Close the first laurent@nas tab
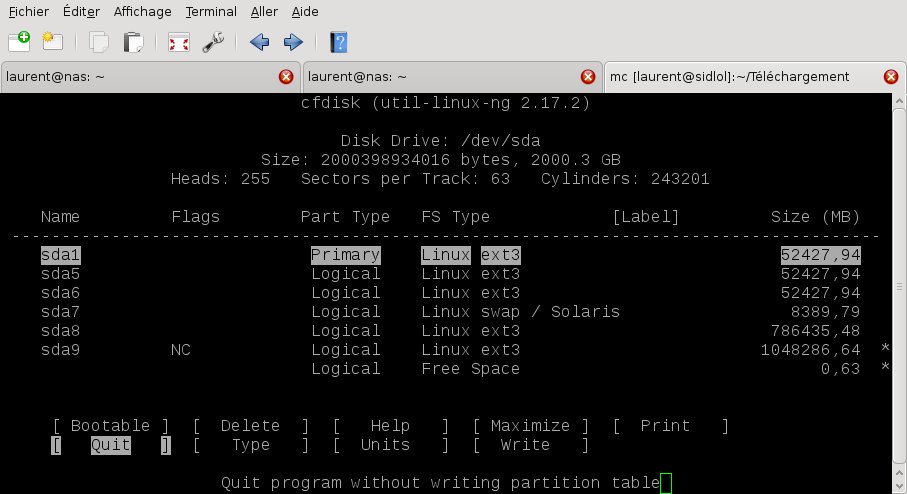 (x=286, y=77)
